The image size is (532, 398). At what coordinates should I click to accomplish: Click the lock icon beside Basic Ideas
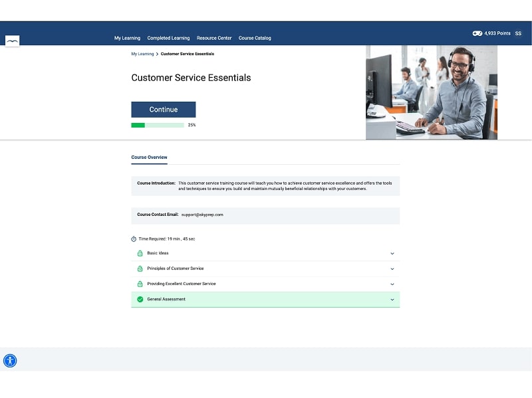click(x=140, y=253)
